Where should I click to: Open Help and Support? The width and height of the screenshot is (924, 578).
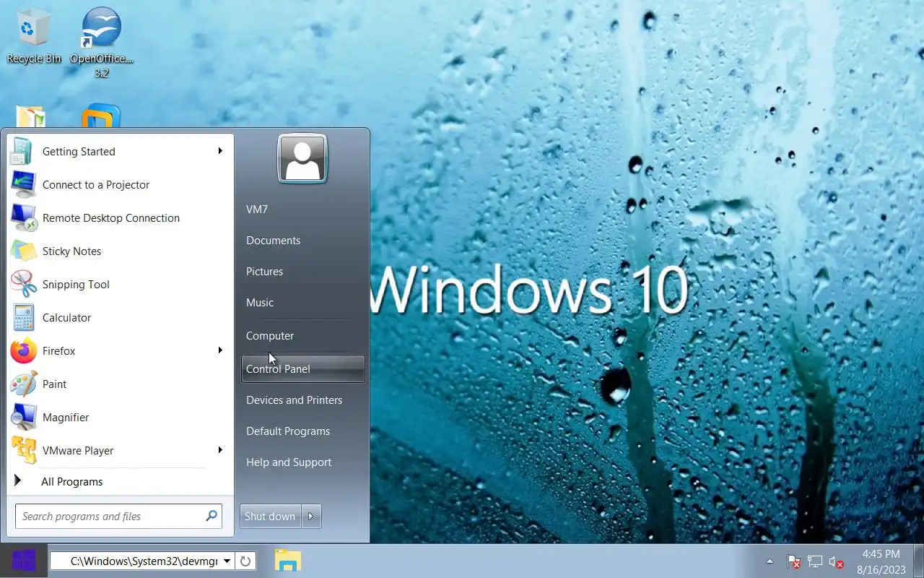coord(289,462)
